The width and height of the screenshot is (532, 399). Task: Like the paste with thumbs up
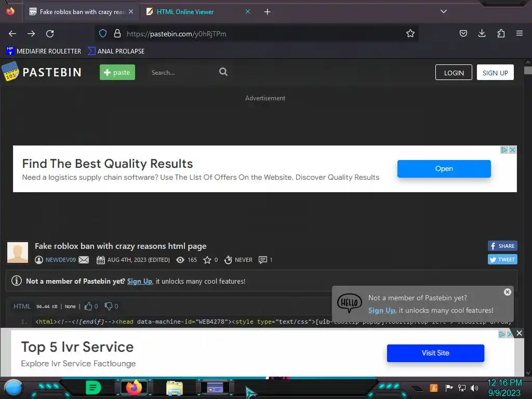(88, 307)
